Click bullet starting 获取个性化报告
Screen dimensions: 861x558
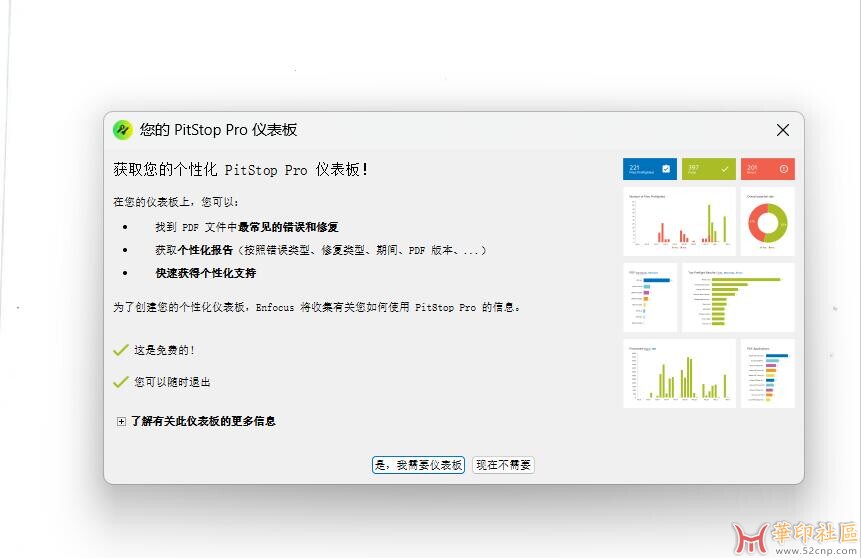pyautogui.click(x=321, y=250)
